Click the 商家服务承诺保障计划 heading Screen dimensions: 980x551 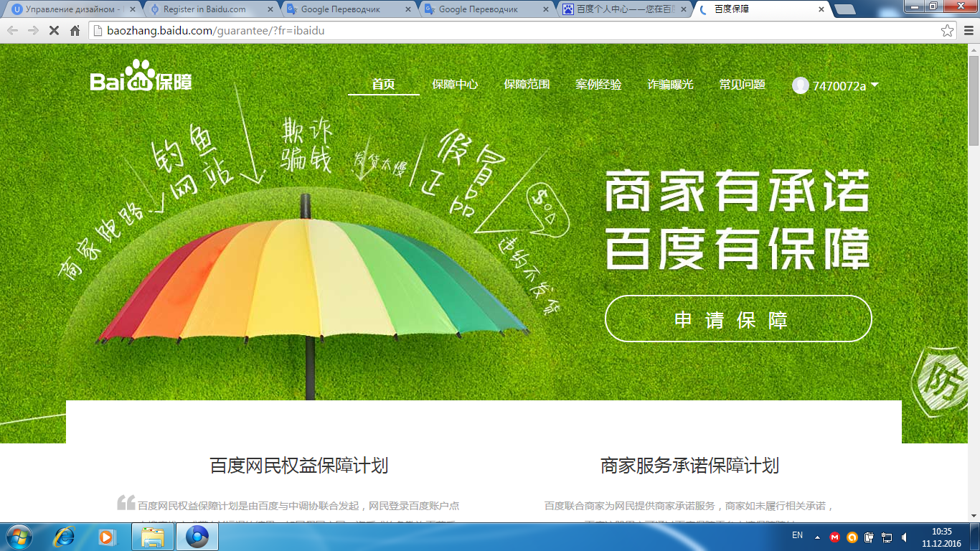(x=689, y=466)
